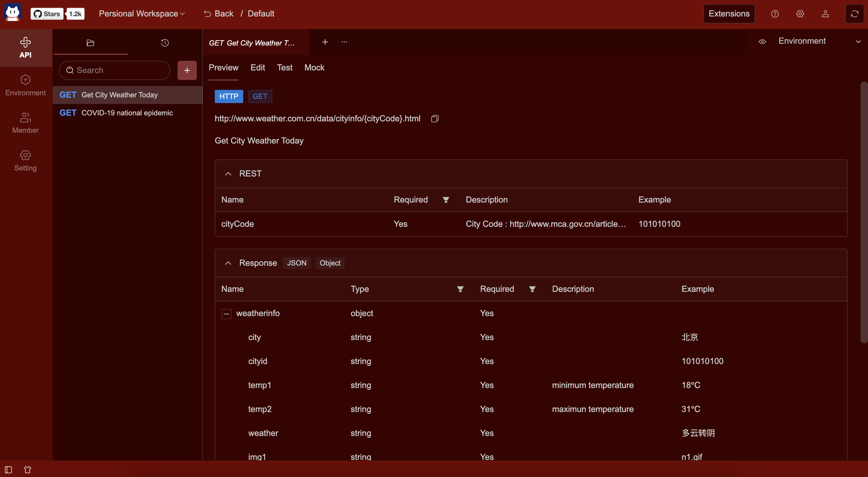Open the Environment dropdown
Screen dimensions: 868x477
(818, 41)
